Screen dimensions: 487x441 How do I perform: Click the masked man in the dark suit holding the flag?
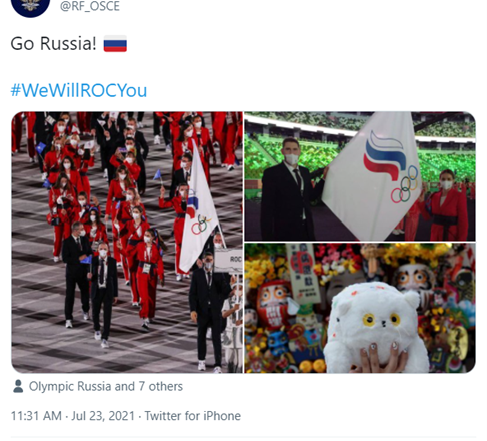(288, 191)
